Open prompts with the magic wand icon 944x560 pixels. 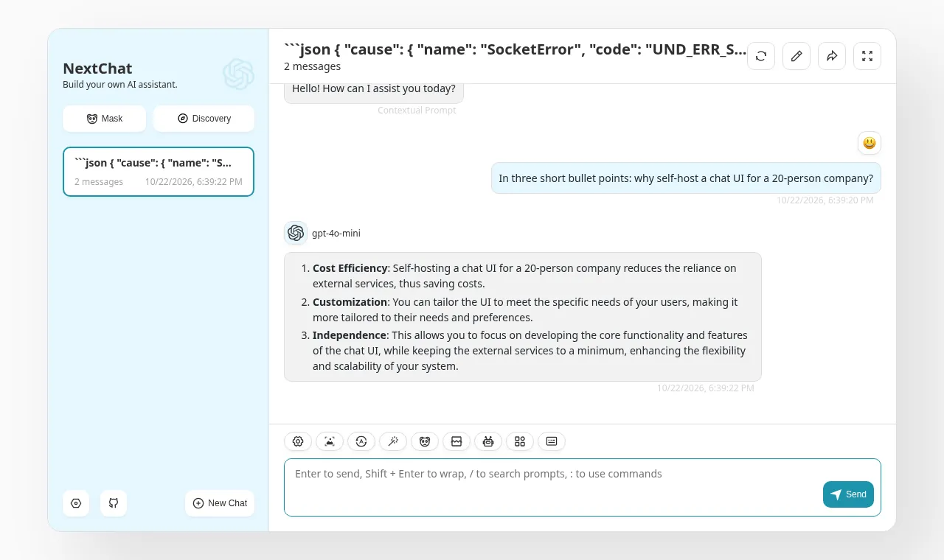[x=393, y=441]
